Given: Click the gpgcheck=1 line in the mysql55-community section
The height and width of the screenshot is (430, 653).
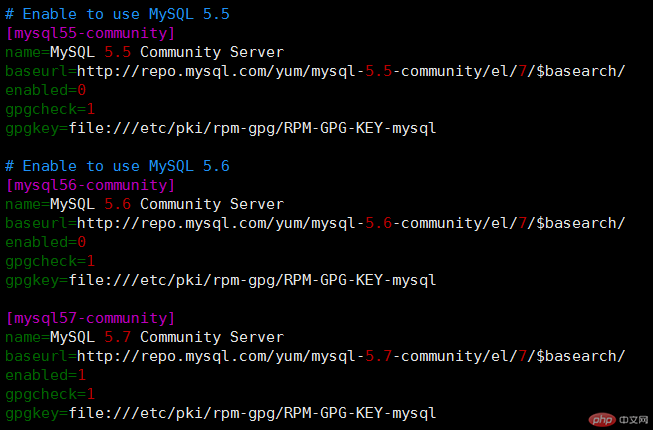Looking at the screenshot, I should tap(50, 109).
